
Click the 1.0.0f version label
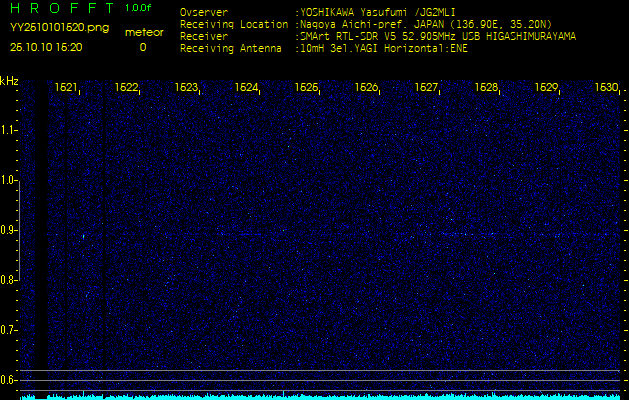(x=139, y=8)
